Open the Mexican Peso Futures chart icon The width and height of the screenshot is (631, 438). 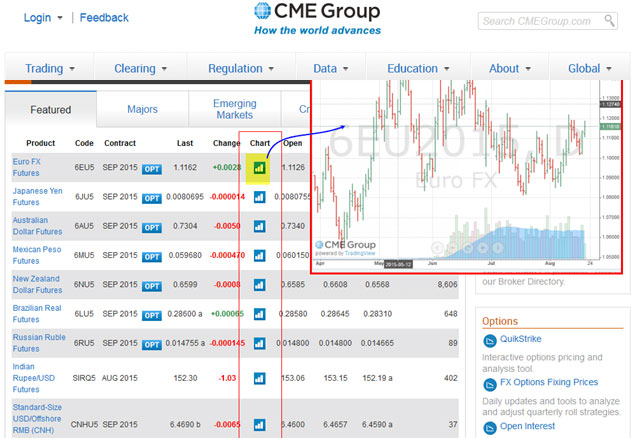tap(259, 256)
